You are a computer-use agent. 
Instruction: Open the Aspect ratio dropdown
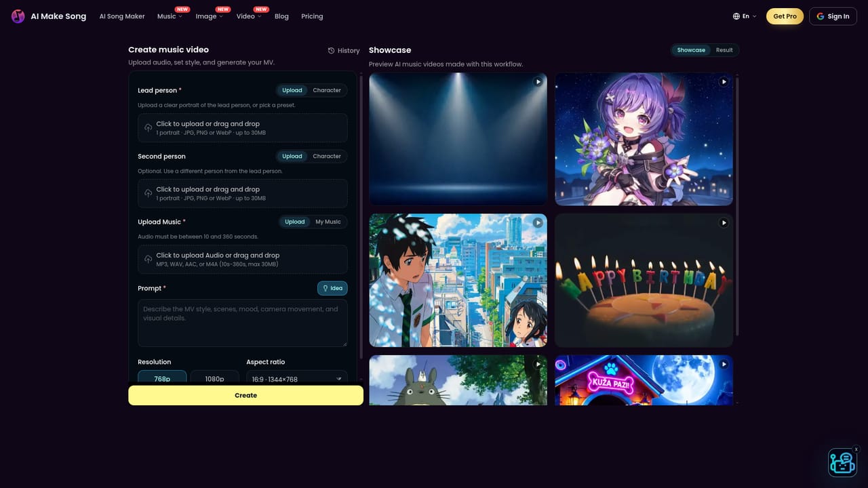coord(297,378)
